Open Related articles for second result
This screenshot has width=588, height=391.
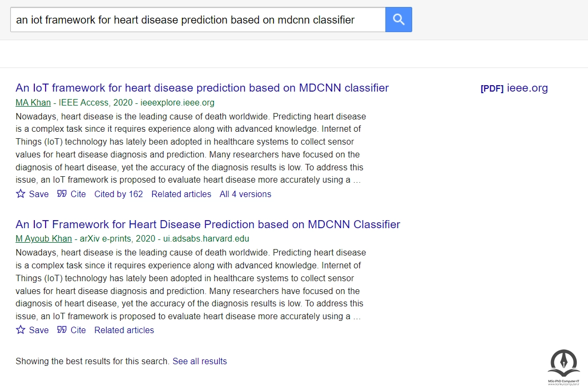124,330
